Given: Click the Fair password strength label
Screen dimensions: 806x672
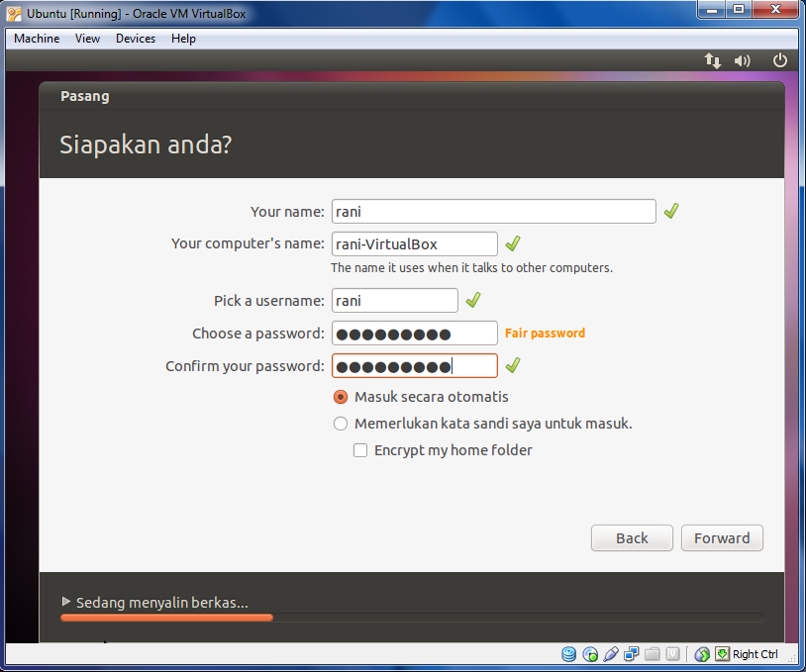Looking at the screenshot, I should pyautogui.click(x=545, y=333).
